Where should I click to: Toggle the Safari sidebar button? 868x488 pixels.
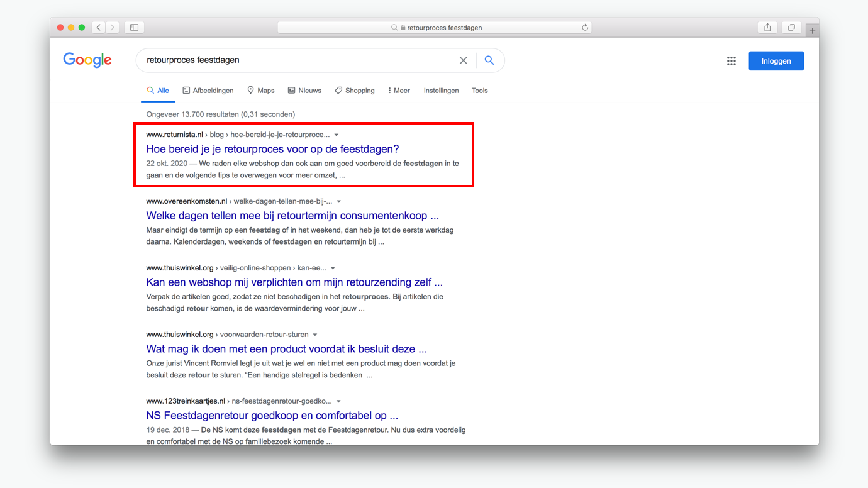click(134, 27)
